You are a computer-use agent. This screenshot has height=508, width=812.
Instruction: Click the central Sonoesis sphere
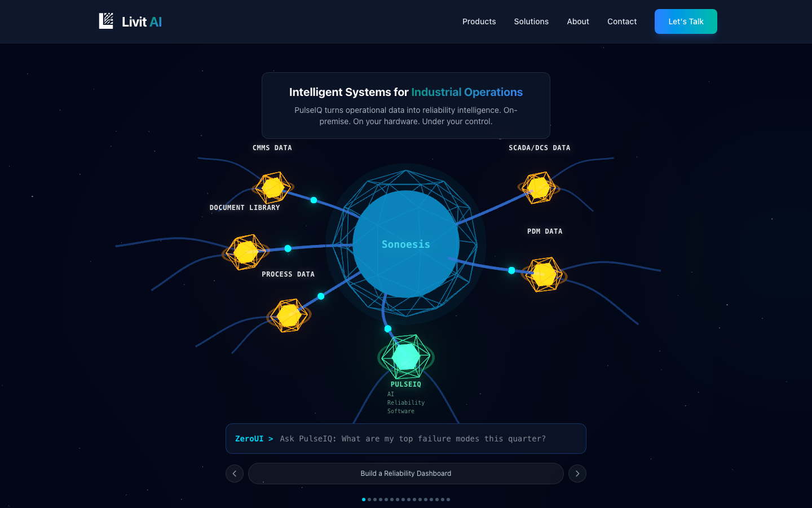coord(406,244)
